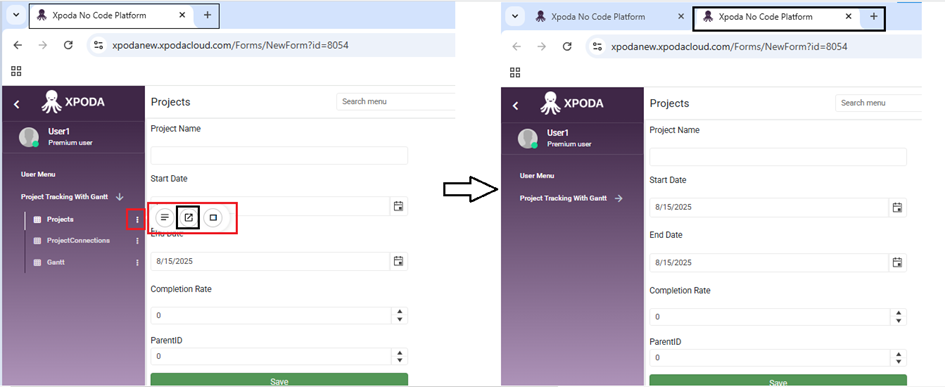The height and width of the screenshot is (387, 945).
Task: Adjust ParentID stepper in right window
Action: [898, 357]
